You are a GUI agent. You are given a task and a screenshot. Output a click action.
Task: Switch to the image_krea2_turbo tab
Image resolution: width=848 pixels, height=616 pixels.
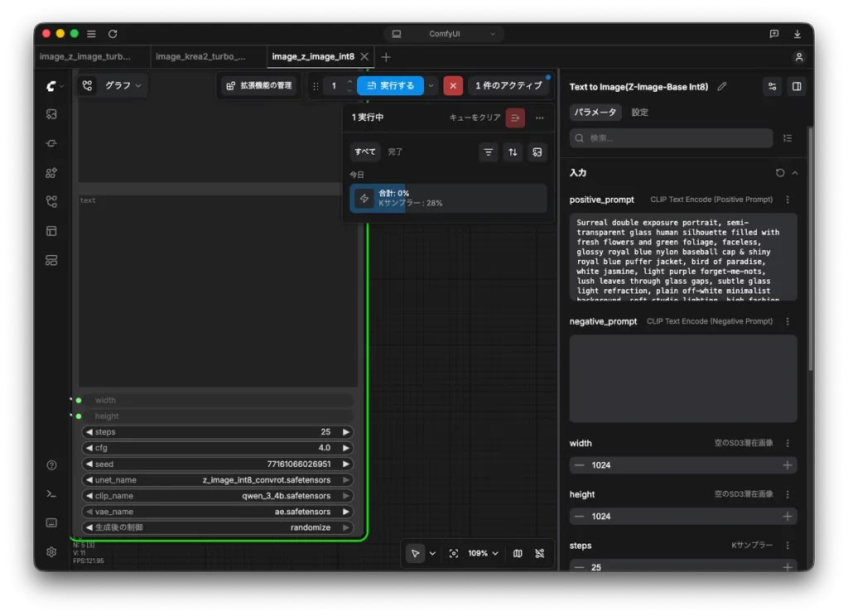(200, 57)
